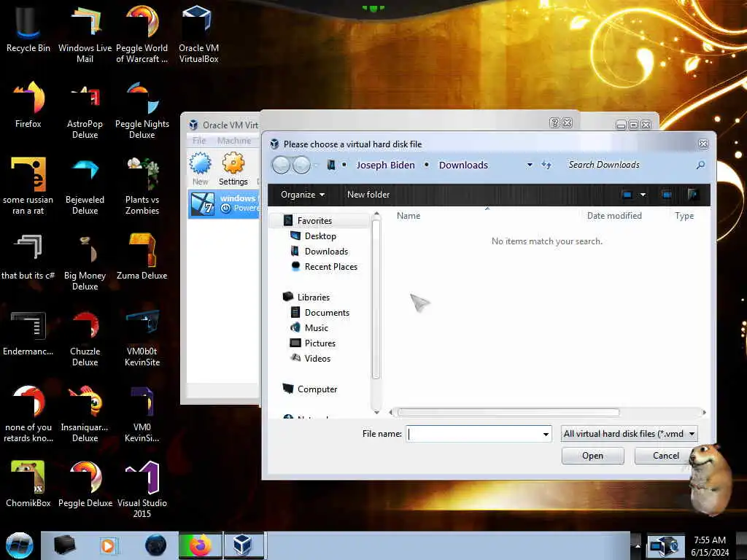The height and width of the screenshot is (560, 747).
Task: Open the Windows Start orb
Action: [19, 545]
